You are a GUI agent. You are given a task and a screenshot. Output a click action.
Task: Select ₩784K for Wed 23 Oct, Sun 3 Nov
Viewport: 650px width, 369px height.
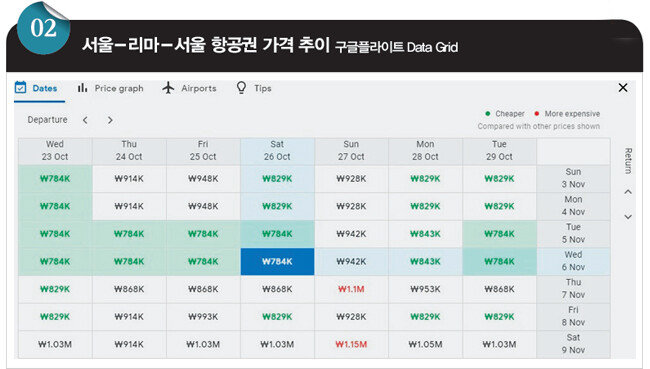(x=55, y=179)
